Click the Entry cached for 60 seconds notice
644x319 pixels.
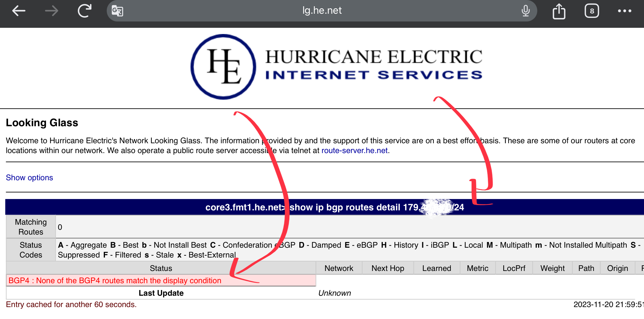[71, 304]
